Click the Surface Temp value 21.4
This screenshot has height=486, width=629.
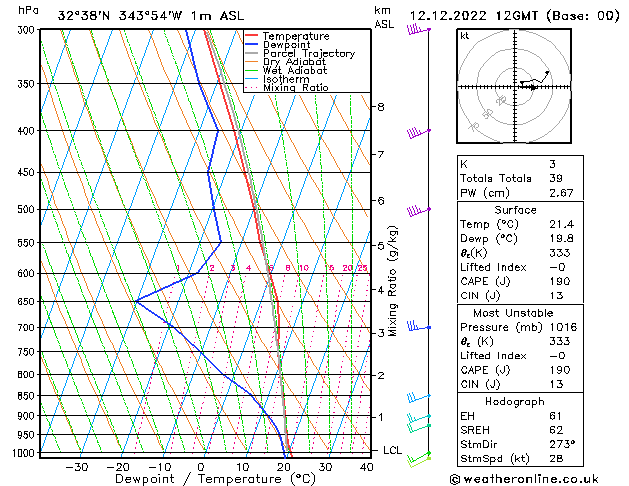click(562, 224)
